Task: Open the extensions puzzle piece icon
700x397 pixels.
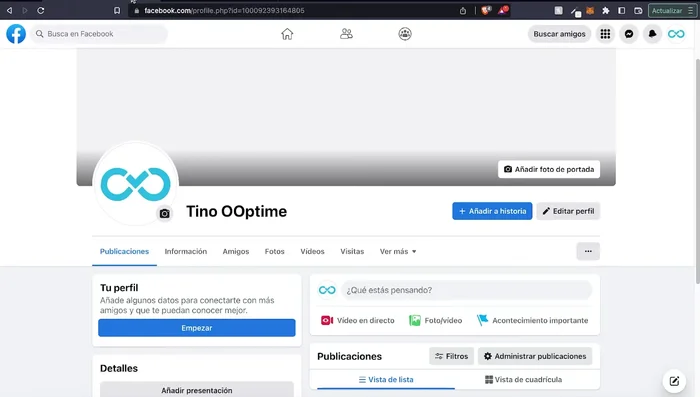Action: pyautogui.click(x=606, y=10)
